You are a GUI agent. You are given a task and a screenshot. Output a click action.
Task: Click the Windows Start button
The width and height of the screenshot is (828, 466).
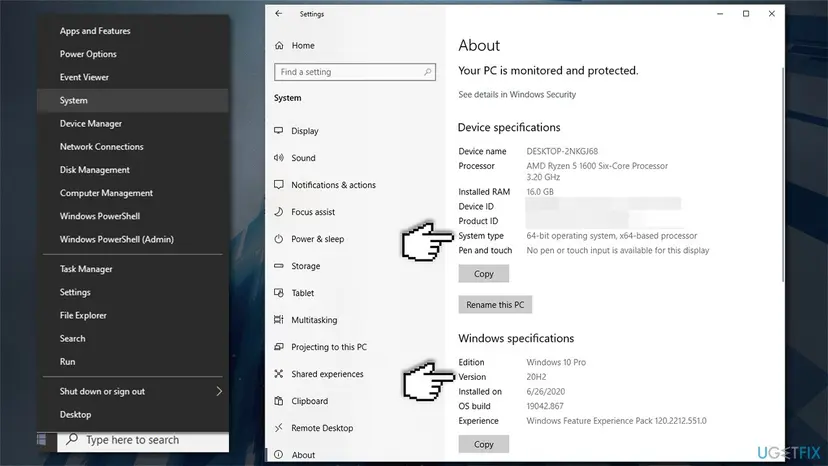coord(42,440)
